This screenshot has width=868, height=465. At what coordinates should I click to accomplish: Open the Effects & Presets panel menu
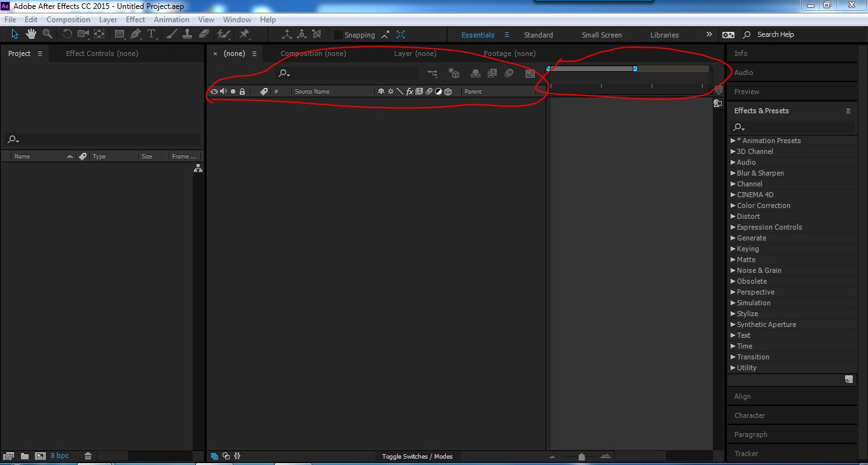[x=848, y=111]
